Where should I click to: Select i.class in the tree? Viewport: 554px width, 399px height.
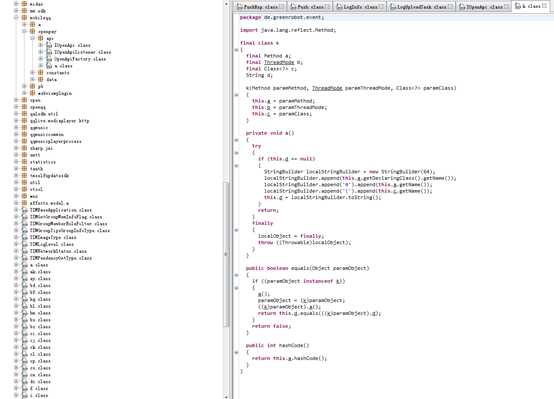click(39, 395)
